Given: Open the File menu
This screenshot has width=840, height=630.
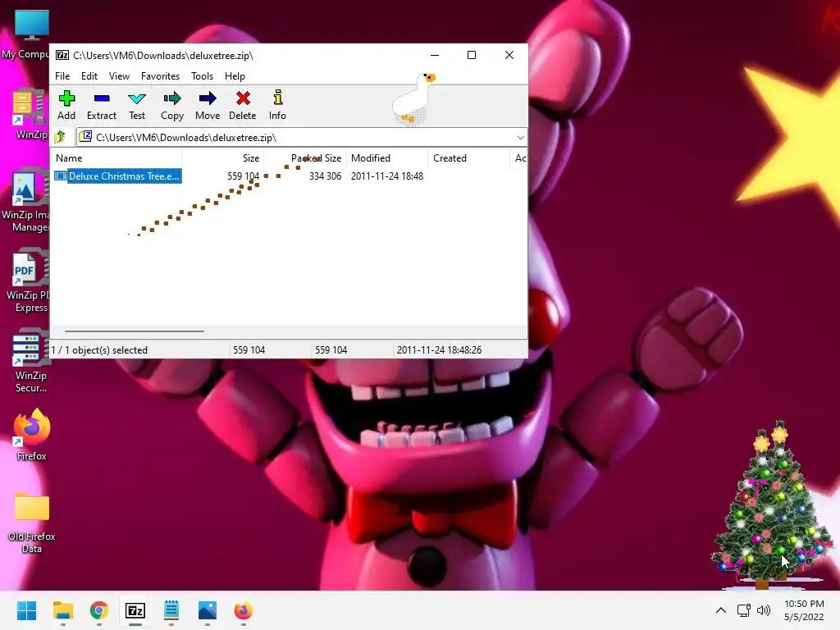Looking at the screenshot, I should pyautogui.click(x=62, y=76).
